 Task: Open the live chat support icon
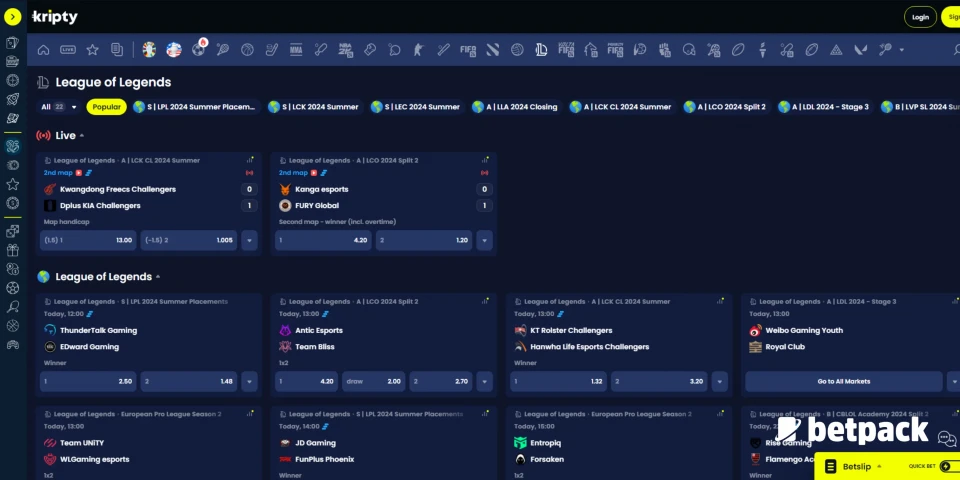[946, 440]
